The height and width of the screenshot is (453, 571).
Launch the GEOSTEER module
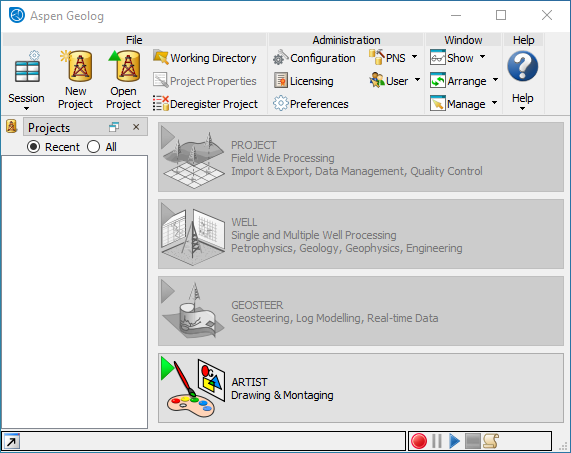click(361, 311)
